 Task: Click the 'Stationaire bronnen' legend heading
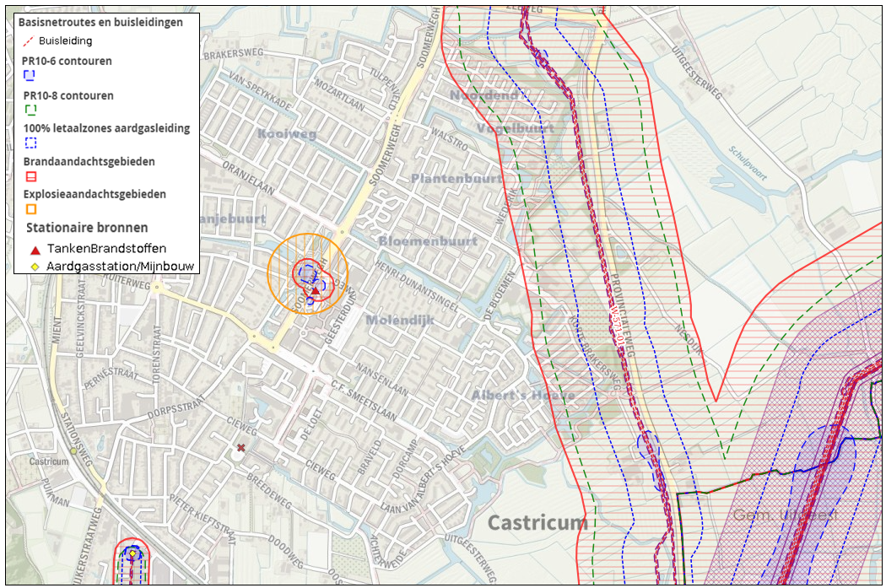[x=87, y=228]
